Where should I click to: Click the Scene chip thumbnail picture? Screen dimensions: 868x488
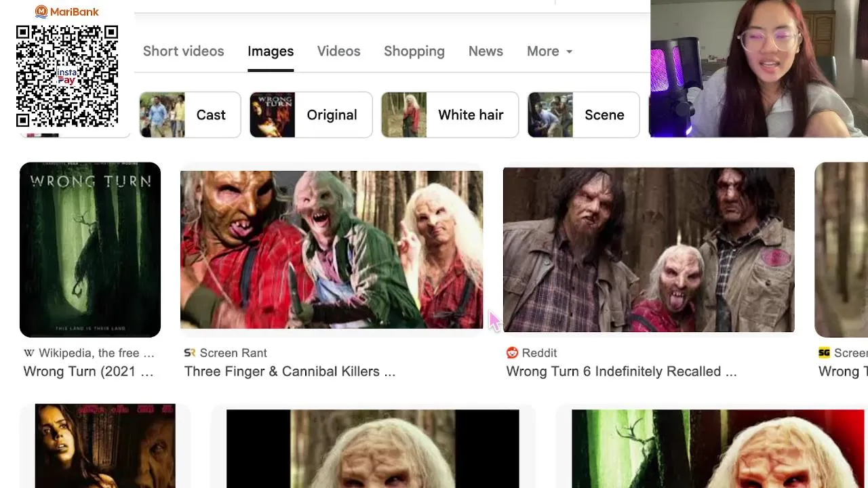[x=551, y=115]
